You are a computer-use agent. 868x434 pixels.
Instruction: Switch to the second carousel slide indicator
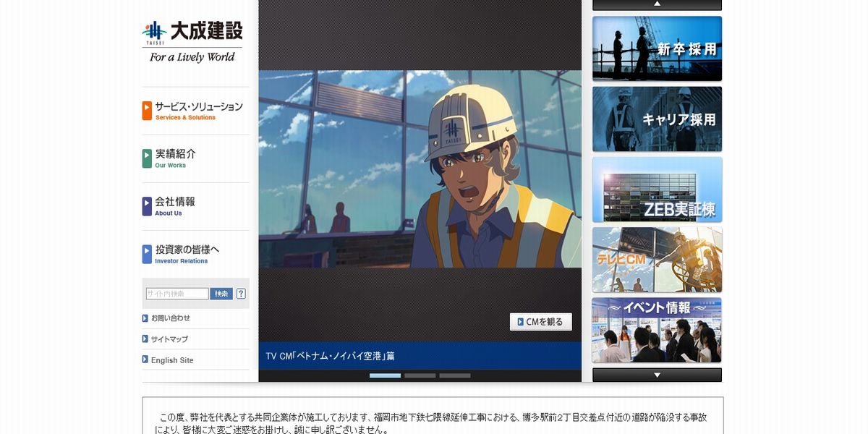tap(420, 375)
